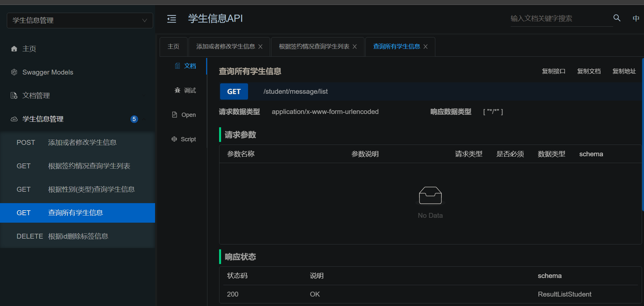Click the 状态码 column header
The image size is (644, 306).
point(237,276)
